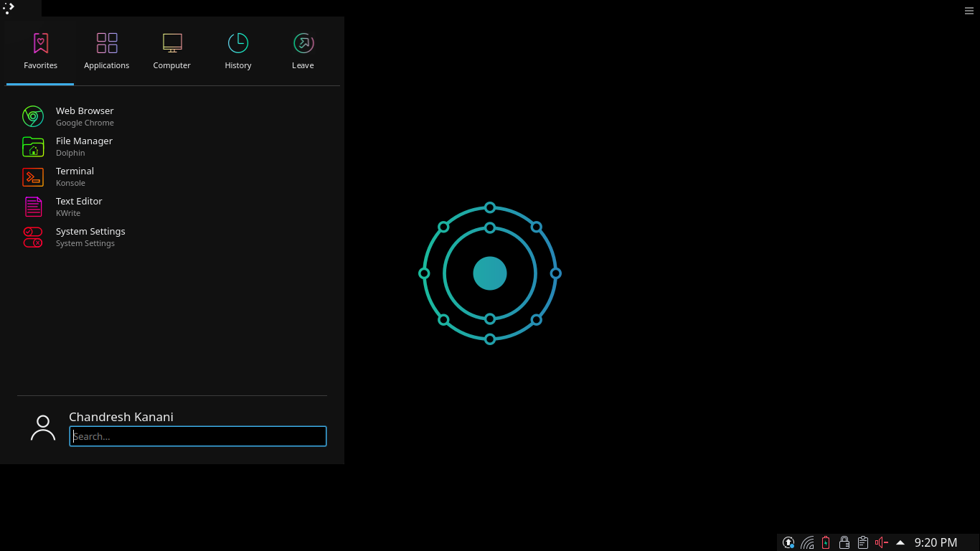Click the File Manager label
Viewport: 980px width, 551px height.
(x=84, y=141)
